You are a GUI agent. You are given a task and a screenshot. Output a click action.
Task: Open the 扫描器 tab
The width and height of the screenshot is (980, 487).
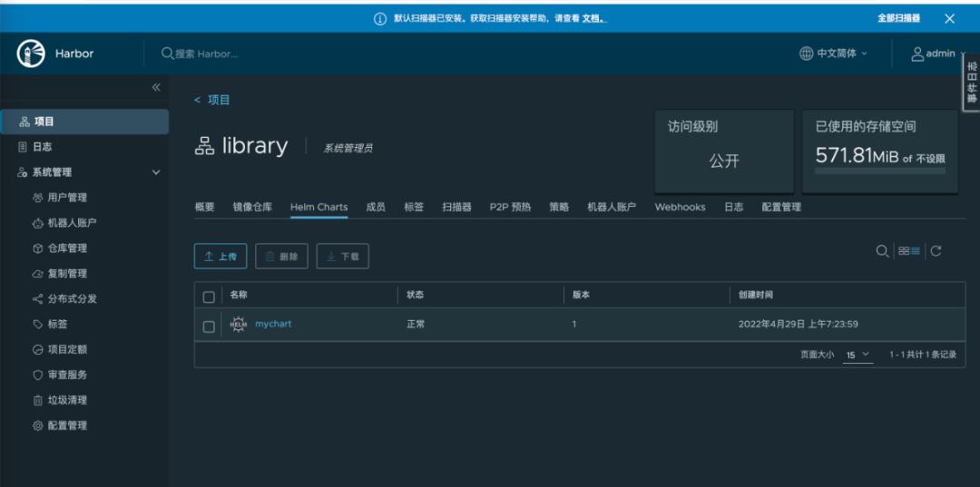(x=456, y=208)
